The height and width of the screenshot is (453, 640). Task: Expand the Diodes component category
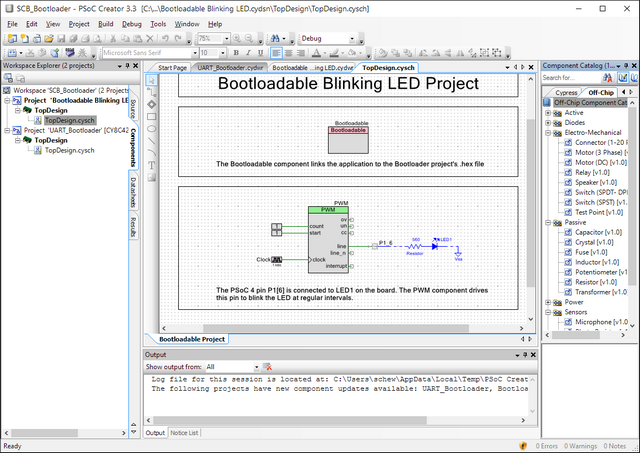pyautogui.click(x=548, y=122)
